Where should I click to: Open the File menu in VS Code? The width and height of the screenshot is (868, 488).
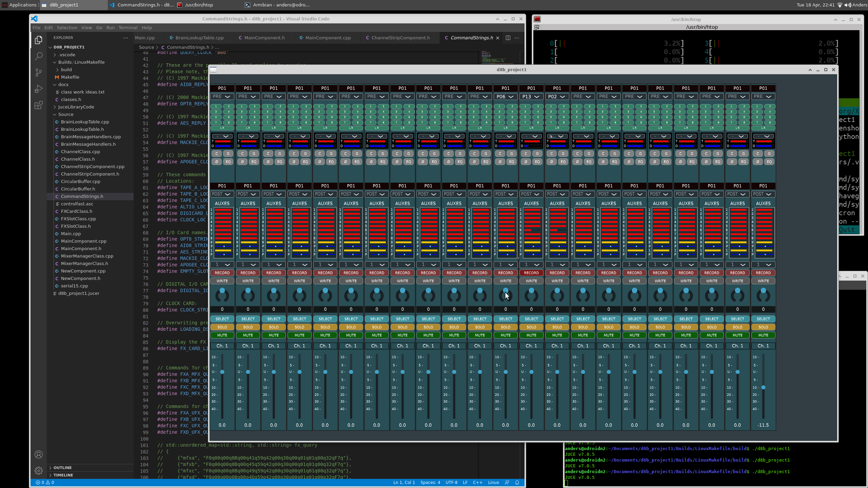click(x=36, y=27)
